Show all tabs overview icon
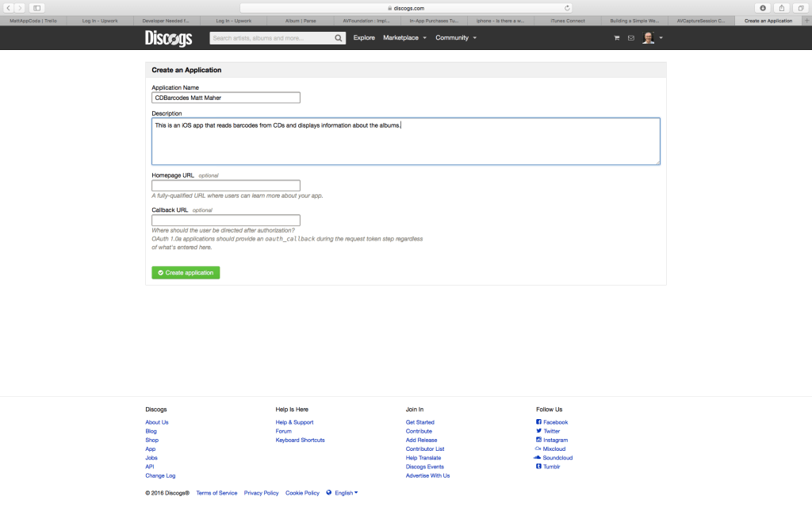 coord(801,8)
